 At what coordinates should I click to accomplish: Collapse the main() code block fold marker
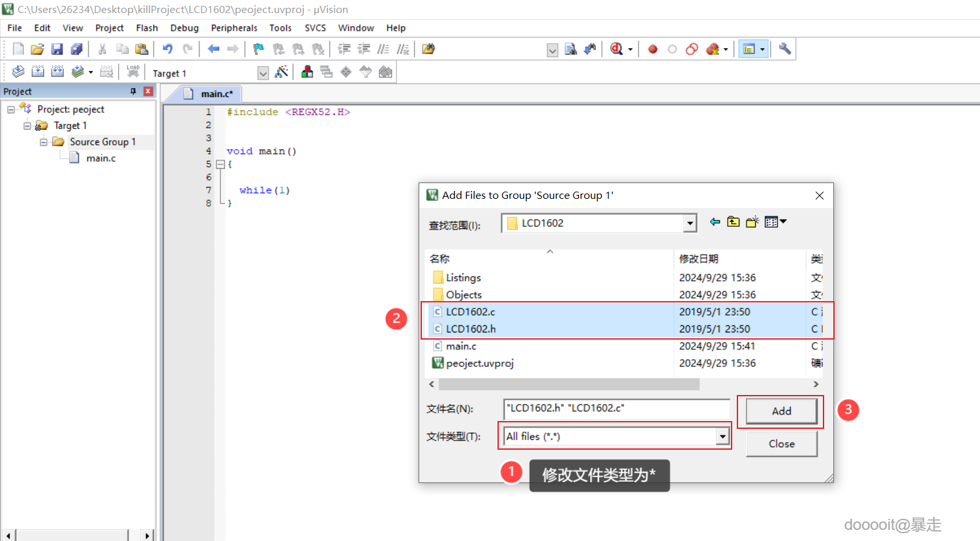[x=220, y=164]
